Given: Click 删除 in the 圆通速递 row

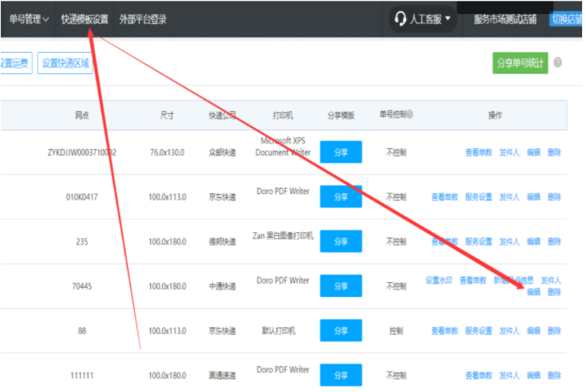Looking at the screenshot, I should point(554,375).
